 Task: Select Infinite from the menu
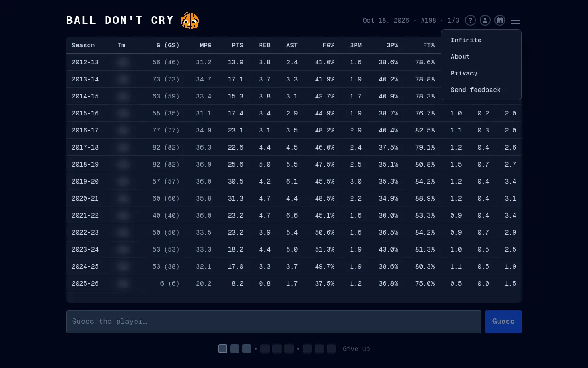(481, 40)
